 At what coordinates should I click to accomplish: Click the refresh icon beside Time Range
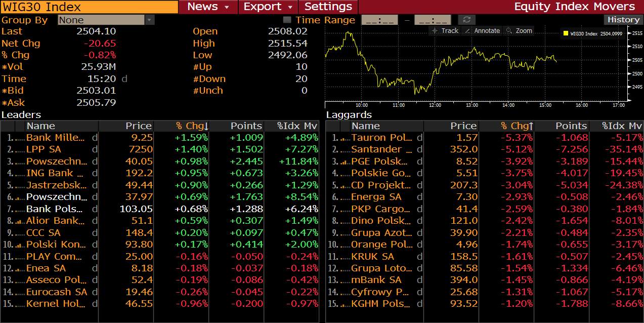(x=466, y=20)
